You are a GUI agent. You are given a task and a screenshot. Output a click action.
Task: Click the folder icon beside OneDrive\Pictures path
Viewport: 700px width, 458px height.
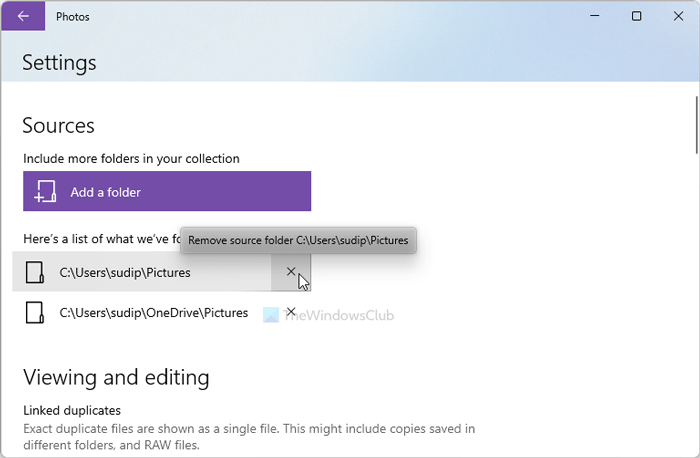35,313
